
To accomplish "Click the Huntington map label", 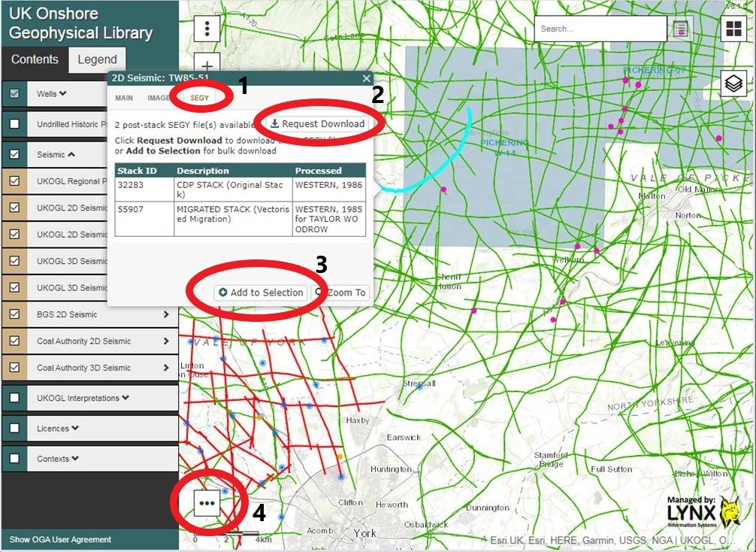I will (x=391, y=469).
